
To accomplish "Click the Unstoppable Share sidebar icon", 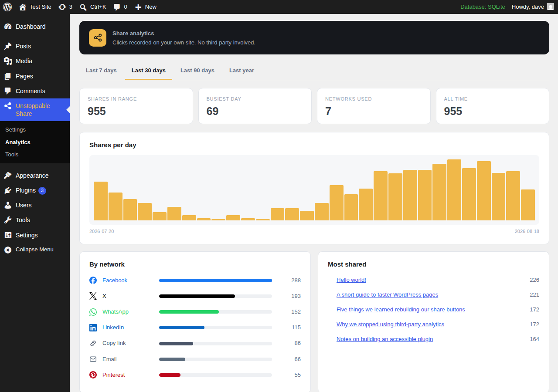I will [8, 106].
